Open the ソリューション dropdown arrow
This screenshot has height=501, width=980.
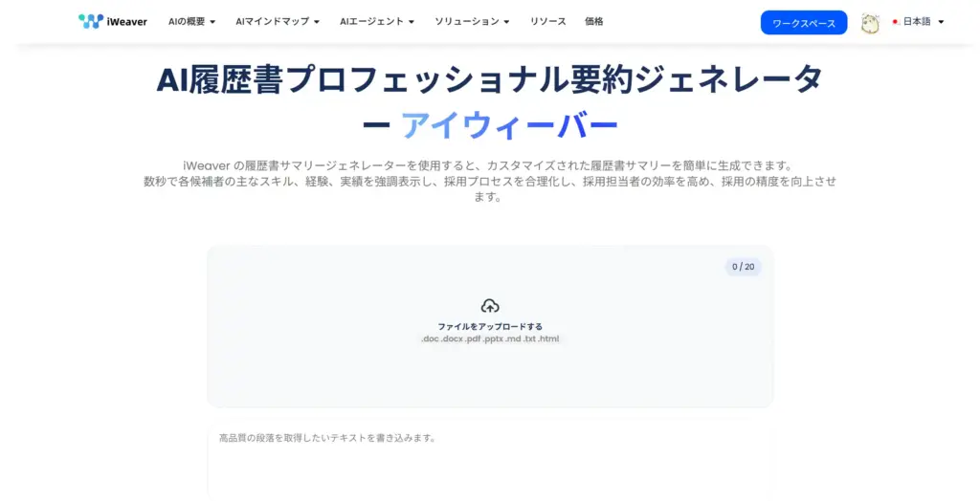click(506, 22)
